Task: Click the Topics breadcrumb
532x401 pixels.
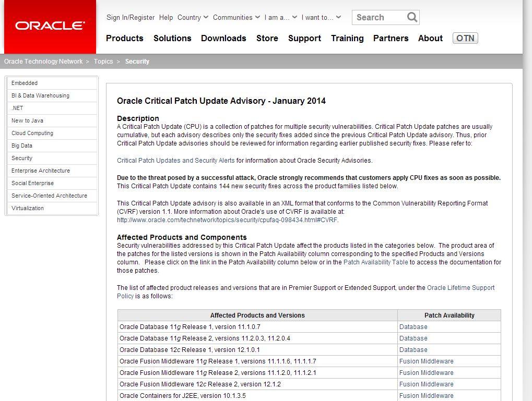Action: tap(103, 62)
